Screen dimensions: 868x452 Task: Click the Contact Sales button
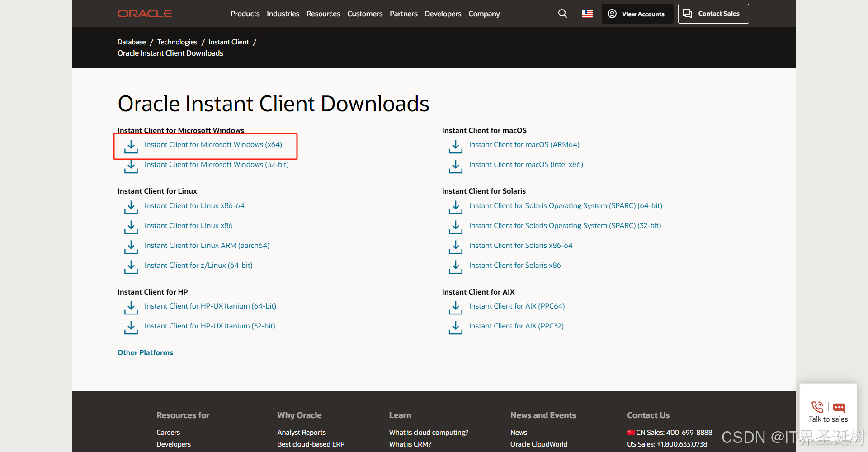pyautogui.click(x=713, y=14)
